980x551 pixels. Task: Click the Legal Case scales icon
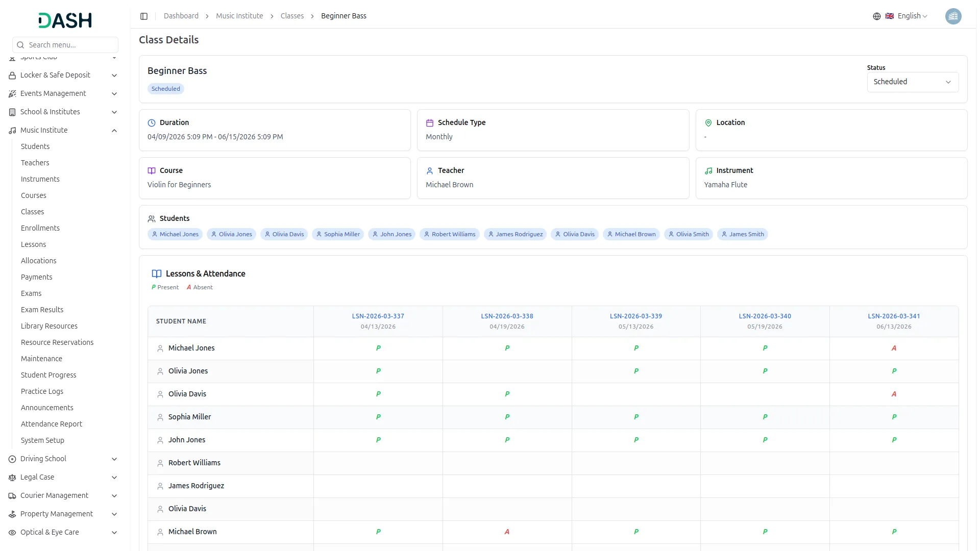pyautogui.click(x=12, y=478)
